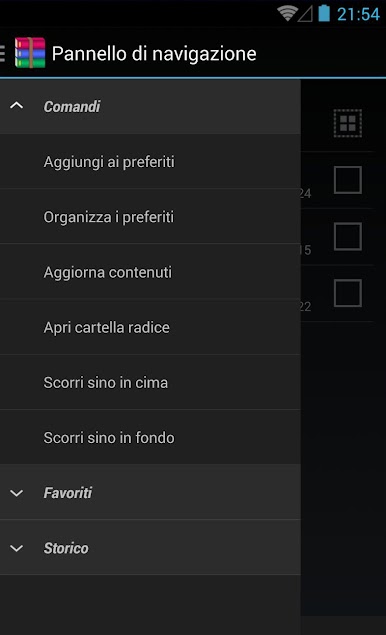Tap the Pannello di navigazione title
386x635 pixels.
[154, 54]
